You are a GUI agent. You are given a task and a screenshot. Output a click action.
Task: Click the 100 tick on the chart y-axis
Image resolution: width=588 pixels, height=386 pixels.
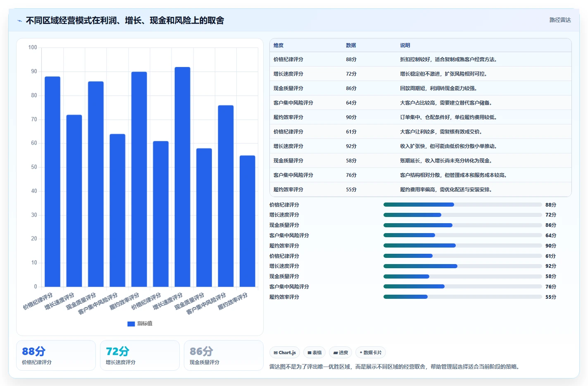(33, 48)
